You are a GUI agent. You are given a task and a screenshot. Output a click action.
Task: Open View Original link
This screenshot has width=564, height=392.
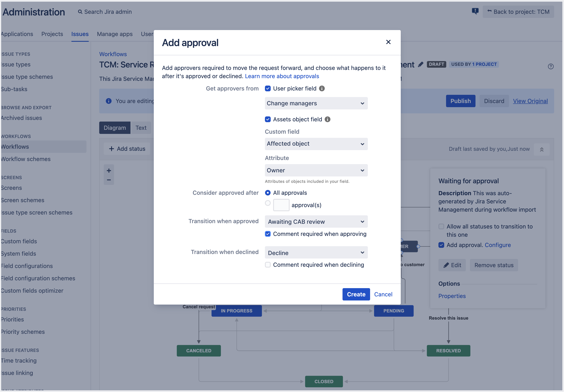530,101
